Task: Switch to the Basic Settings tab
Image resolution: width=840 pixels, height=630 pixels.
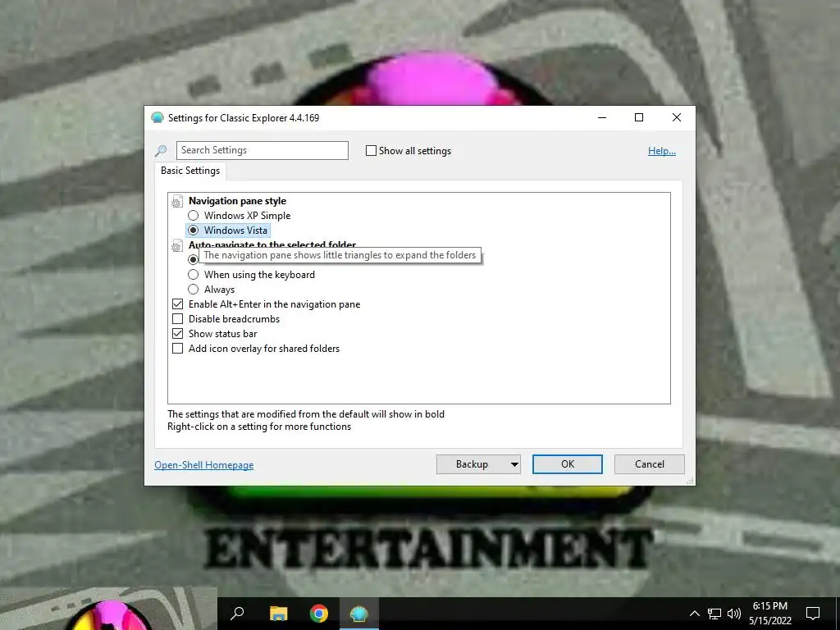Action: 190,171
